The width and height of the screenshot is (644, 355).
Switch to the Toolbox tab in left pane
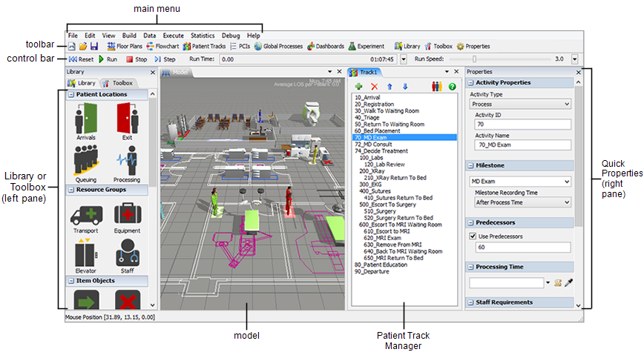118,83
